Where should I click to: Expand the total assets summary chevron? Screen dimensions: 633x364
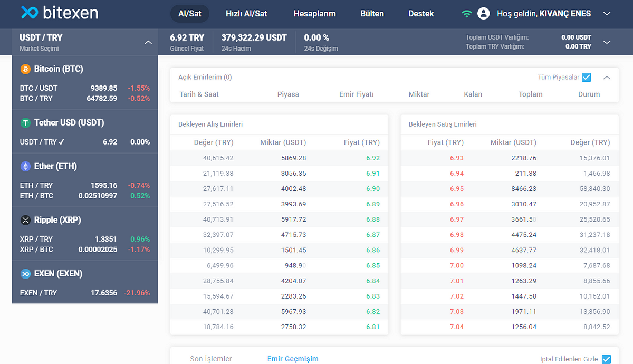pyautogui.click(x=607, y=42)
